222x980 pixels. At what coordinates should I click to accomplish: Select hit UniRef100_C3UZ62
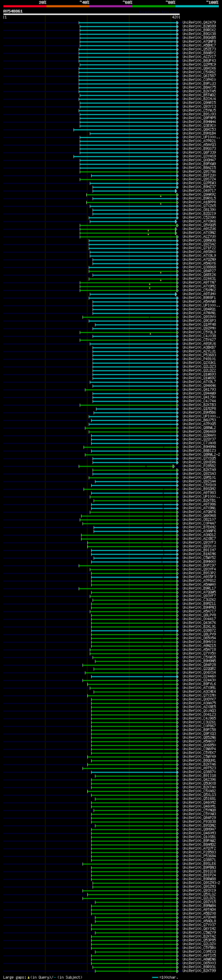pos(199,600)
